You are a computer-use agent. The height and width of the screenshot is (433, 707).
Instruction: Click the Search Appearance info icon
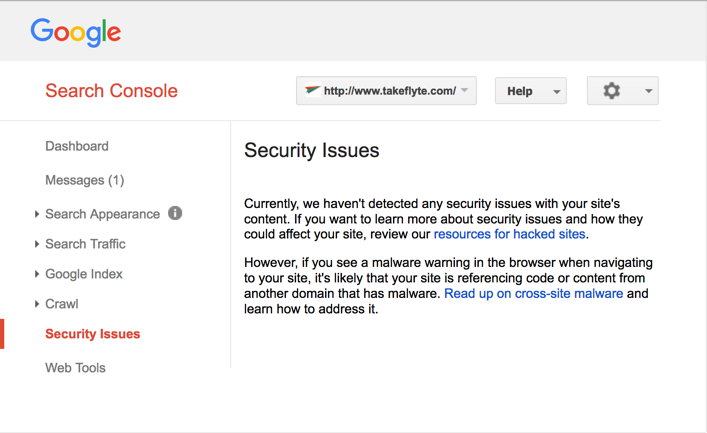point(175,213)
